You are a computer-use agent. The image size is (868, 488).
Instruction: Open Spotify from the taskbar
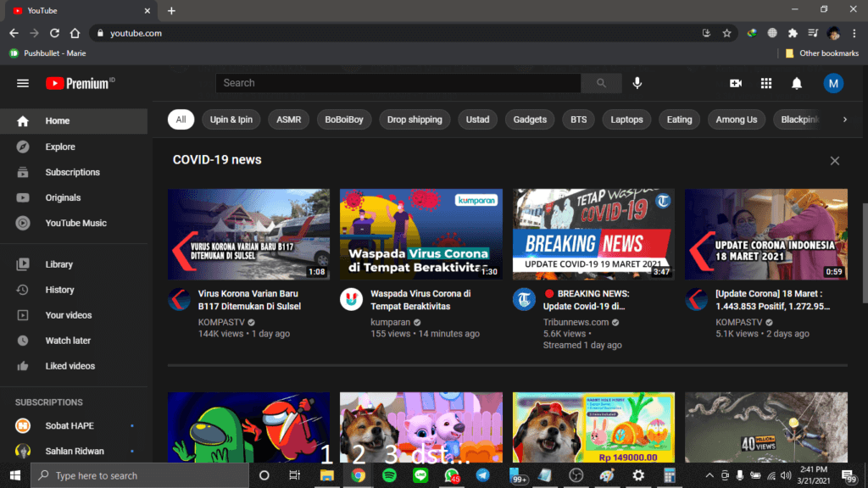click(389, 475)
